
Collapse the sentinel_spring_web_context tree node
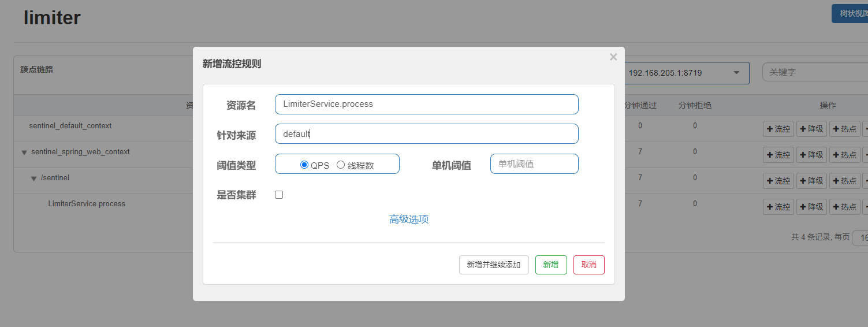coord(24,153)
